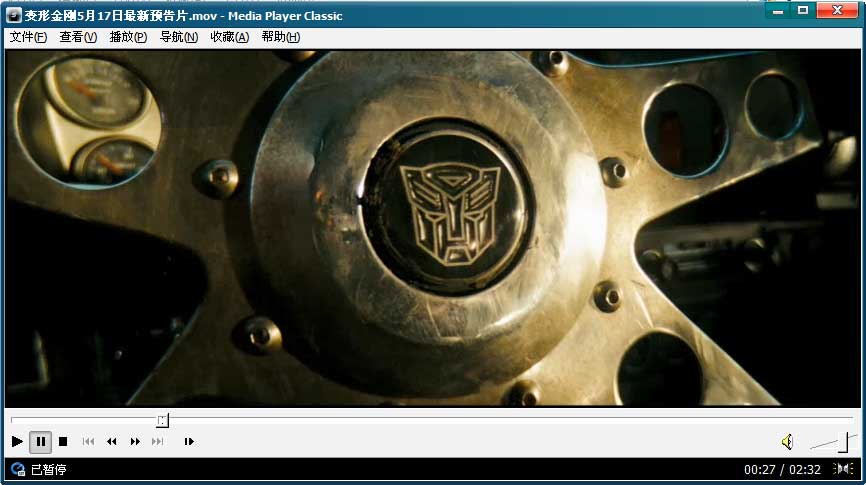Image resolution: width=866 pixels, height=485 pixels.
Task: Skip to previous track icon
Action: [88, 441]
